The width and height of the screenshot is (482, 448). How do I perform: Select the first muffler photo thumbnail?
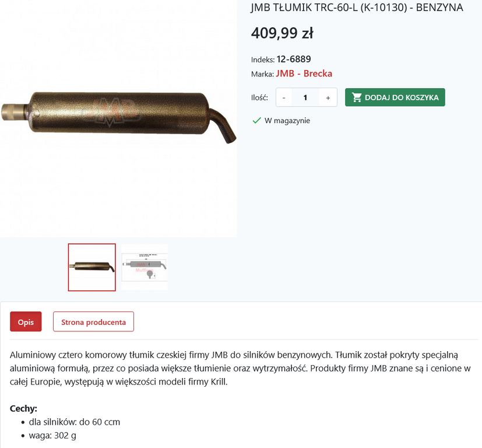pos(92,267)
